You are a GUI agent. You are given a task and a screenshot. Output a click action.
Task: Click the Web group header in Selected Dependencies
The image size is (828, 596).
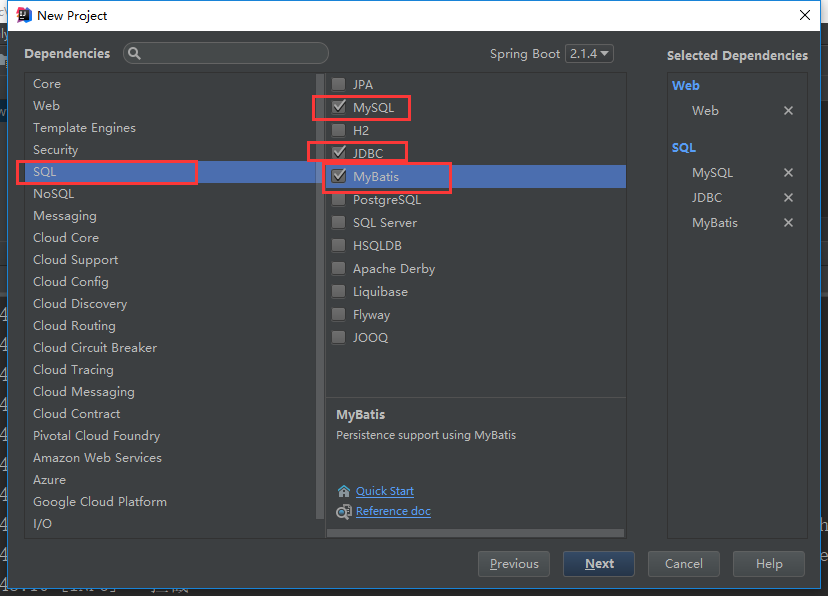(685, 86)
